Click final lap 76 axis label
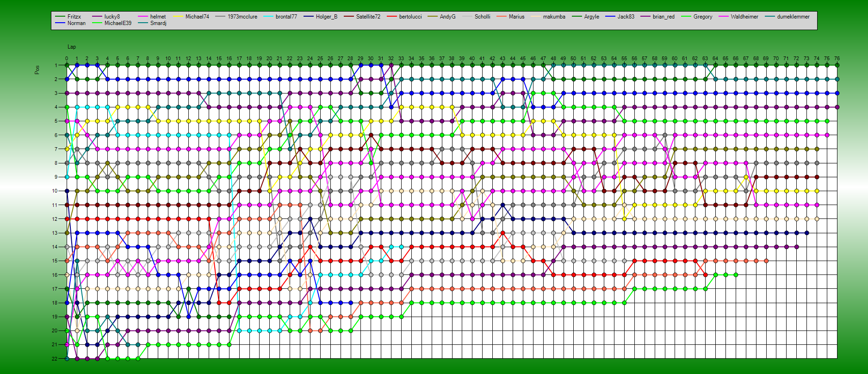 coord(837,59)
